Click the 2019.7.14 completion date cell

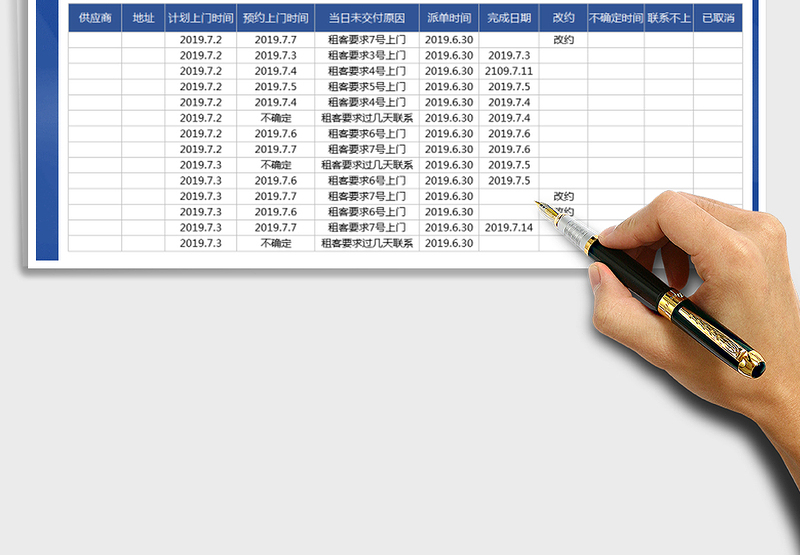(x=509, y=228)
